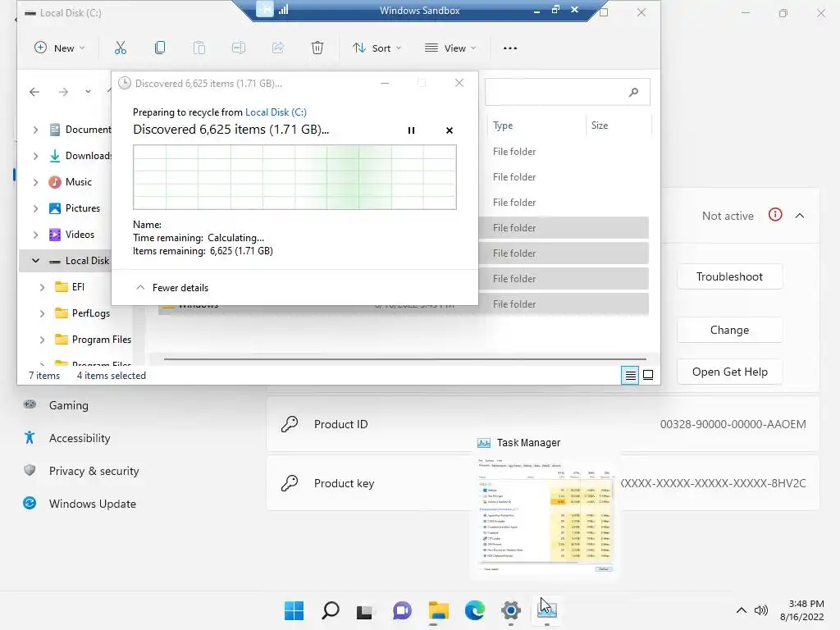Go forward with the right arrow

pyautogui.click(x=63, y=92)
